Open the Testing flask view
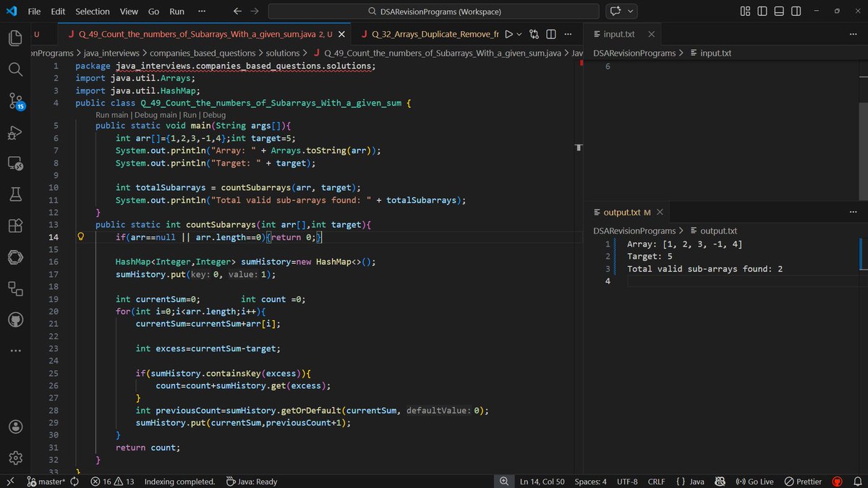The image size is (868, 488). 16,194
